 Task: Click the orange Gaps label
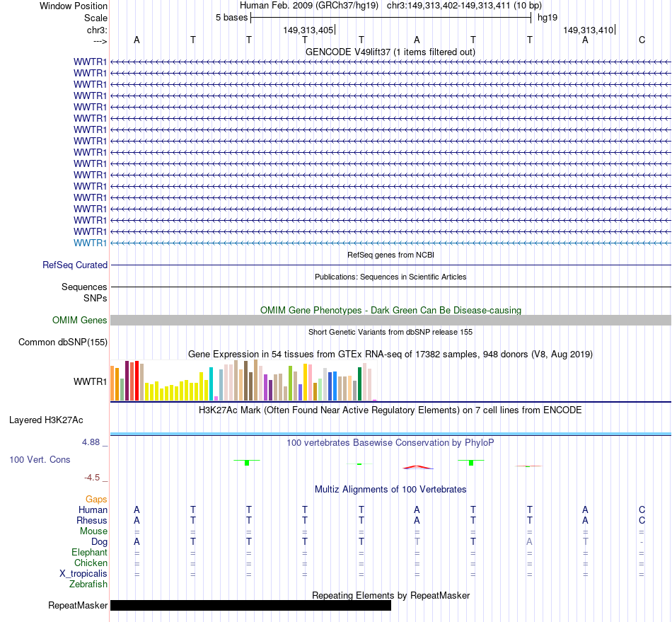[x=96, y=499]
